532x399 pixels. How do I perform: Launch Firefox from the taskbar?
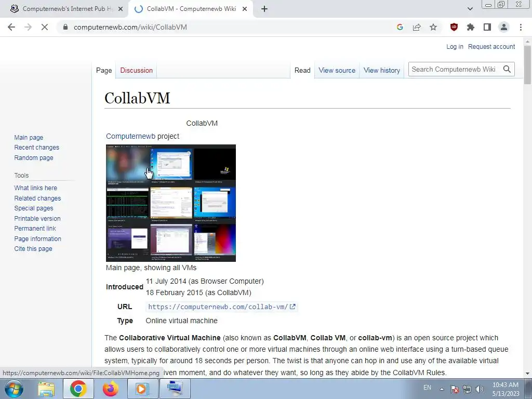(x=110, y=389)
